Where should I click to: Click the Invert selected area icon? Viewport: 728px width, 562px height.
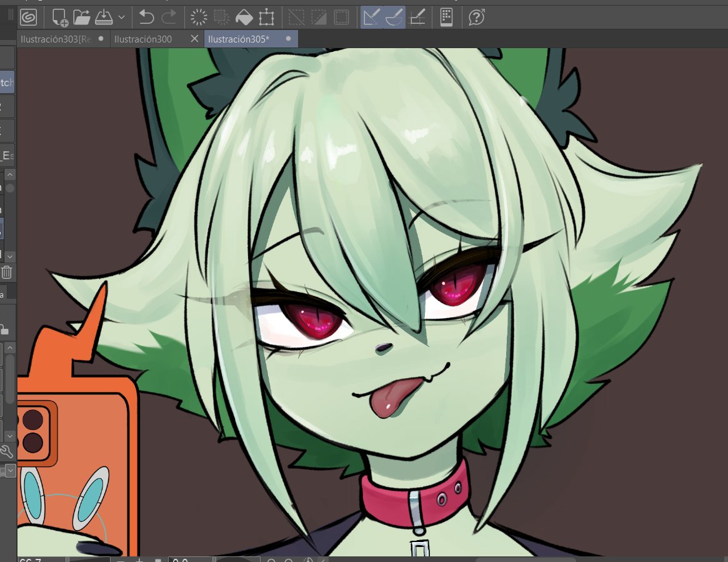(319, 18)
